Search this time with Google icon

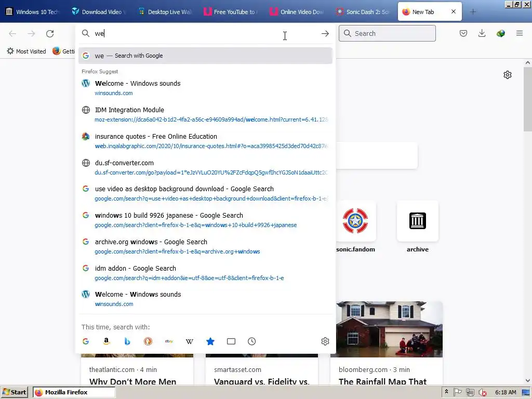pyautogui.click(x=86, y=341)
